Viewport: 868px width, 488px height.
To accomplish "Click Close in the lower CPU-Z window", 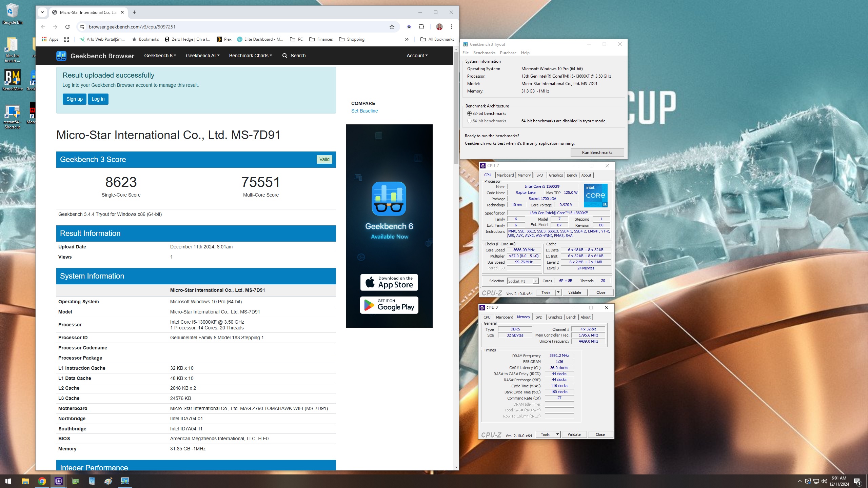I will pyautogui.click(x=600, y=434).
